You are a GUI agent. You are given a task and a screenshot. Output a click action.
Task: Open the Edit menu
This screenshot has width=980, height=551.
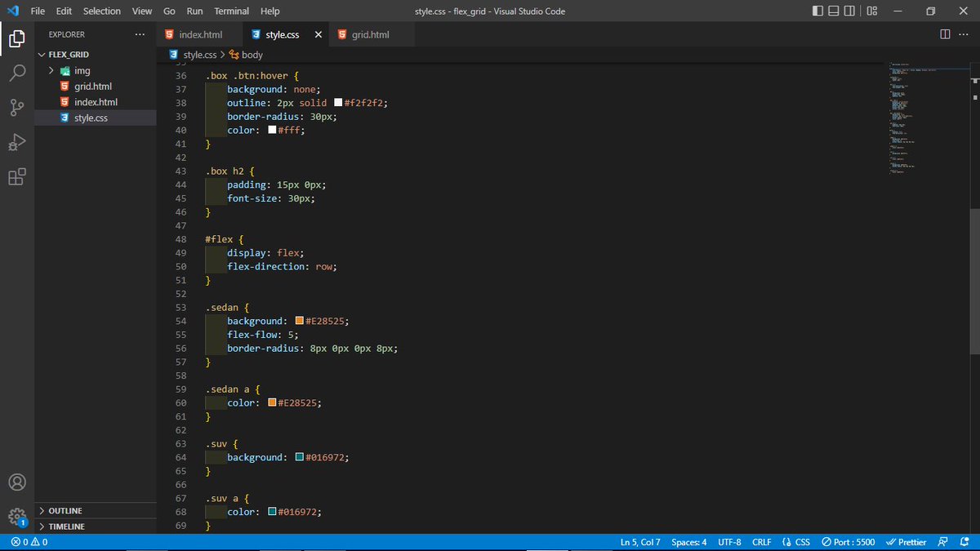click(65, 11)
